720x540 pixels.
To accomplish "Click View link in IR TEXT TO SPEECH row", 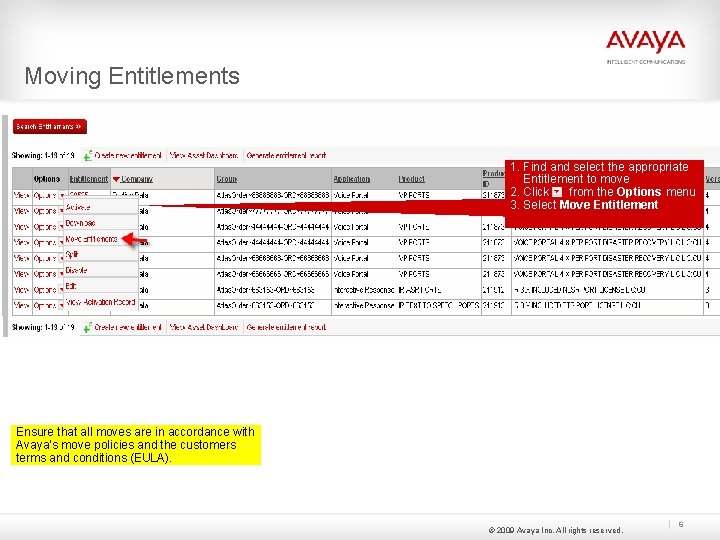I will [x=22, y=305].
